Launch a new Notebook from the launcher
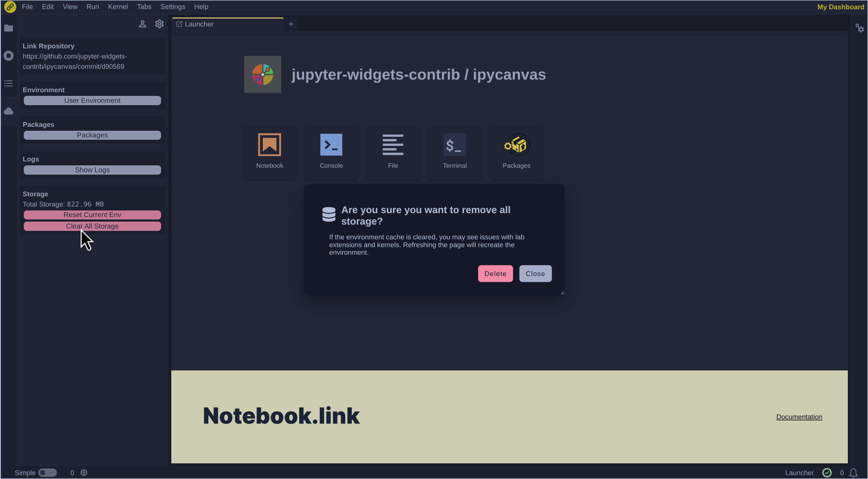 270,152
